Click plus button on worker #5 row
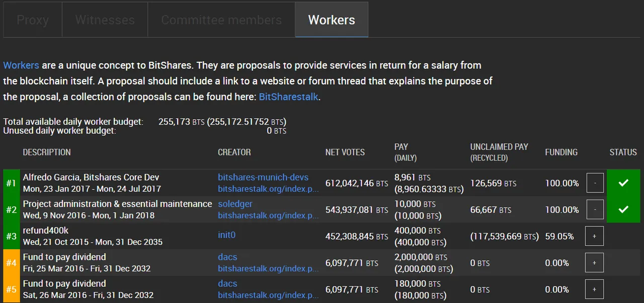 tap(595, 289)
